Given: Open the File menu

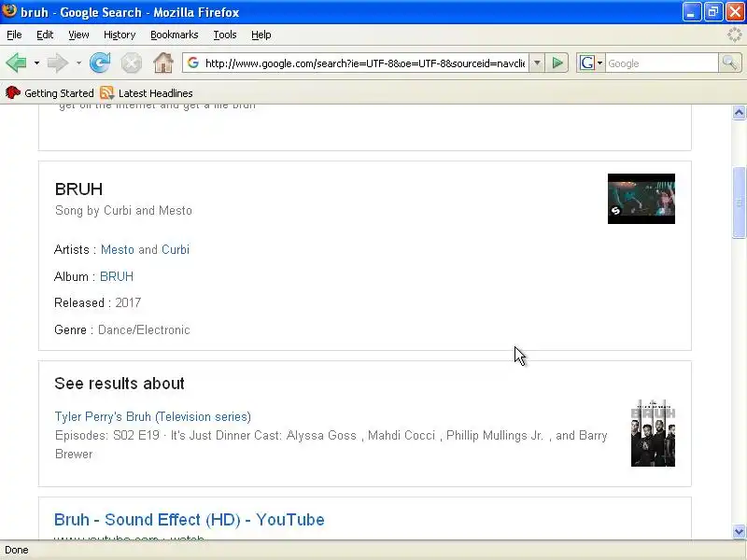Looking at the screenshot, I should (x=14, y=35).
